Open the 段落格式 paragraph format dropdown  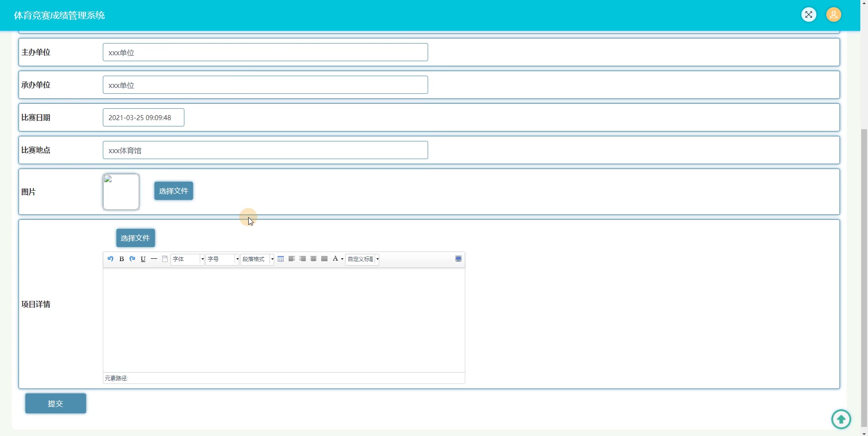257,259
